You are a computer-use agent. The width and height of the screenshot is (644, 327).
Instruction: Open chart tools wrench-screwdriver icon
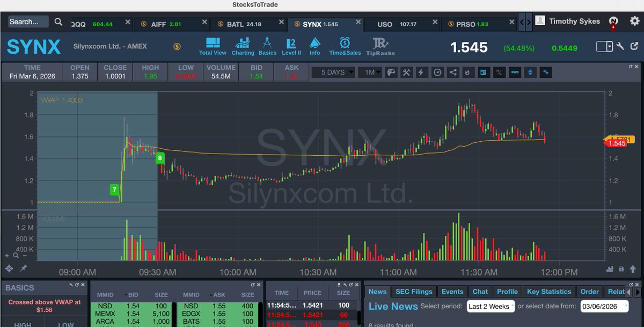(406, 72)
